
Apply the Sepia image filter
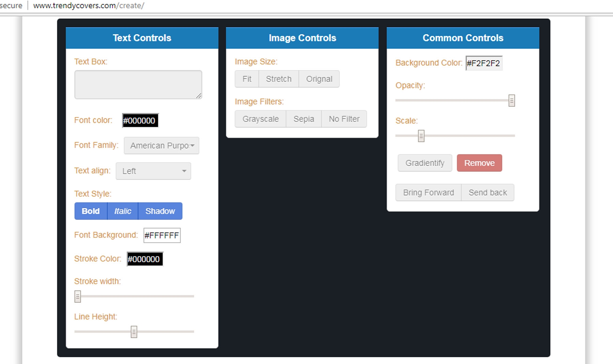pyautogui.click(x=304, y=119)
